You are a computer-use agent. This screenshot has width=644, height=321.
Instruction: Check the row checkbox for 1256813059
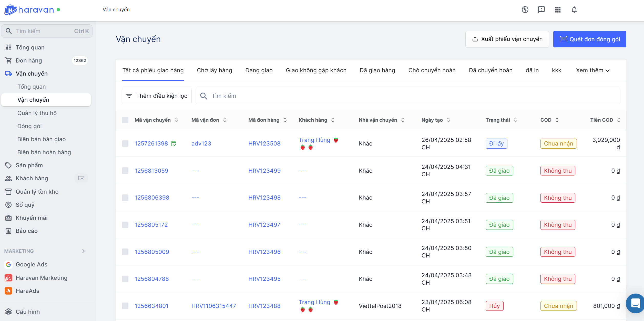tap(125, 171)
